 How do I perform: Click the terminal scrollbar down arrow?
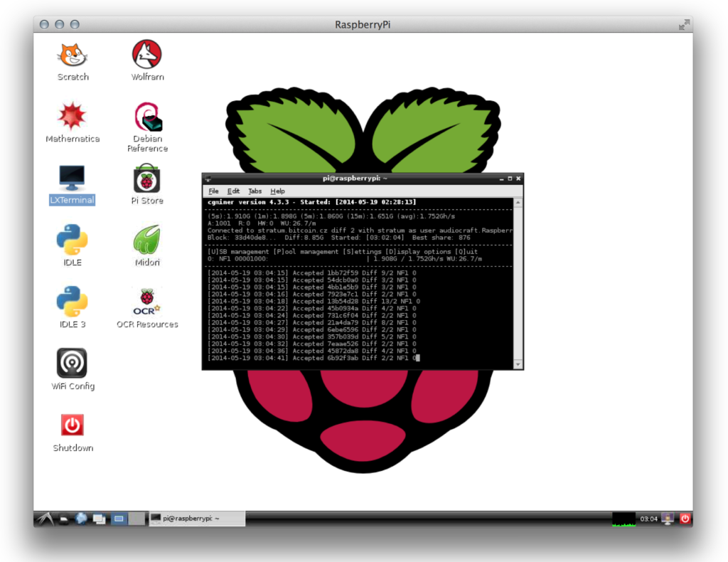[x=518, y=365]
